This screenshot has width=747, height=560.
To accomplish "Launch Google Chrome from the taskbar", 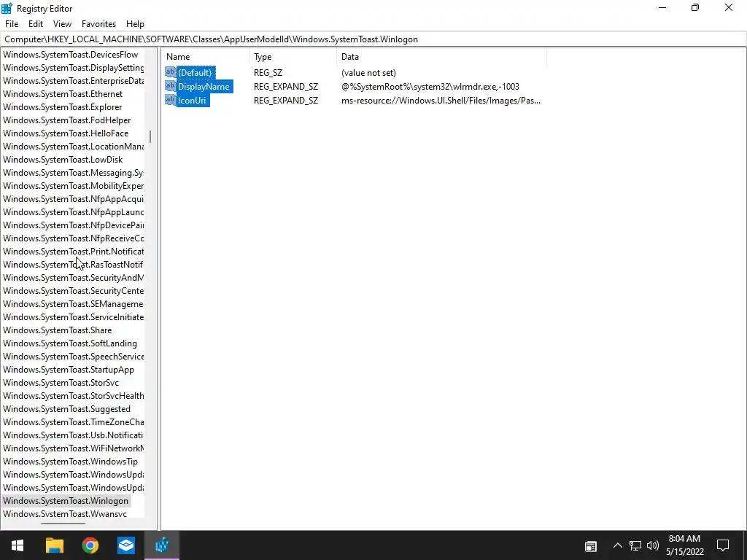I will click(x=90, y=545).
